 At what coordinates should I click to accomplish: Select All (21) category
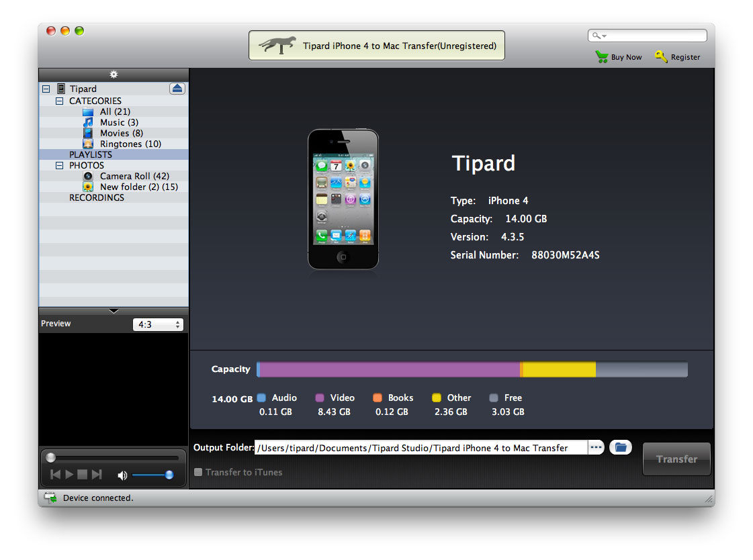click(x=116, y=112)
